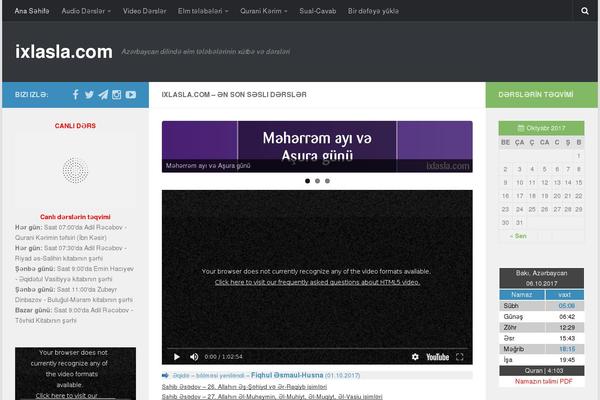
Task: Click the live lesson audio loader
Action: (x=75, y=170)
